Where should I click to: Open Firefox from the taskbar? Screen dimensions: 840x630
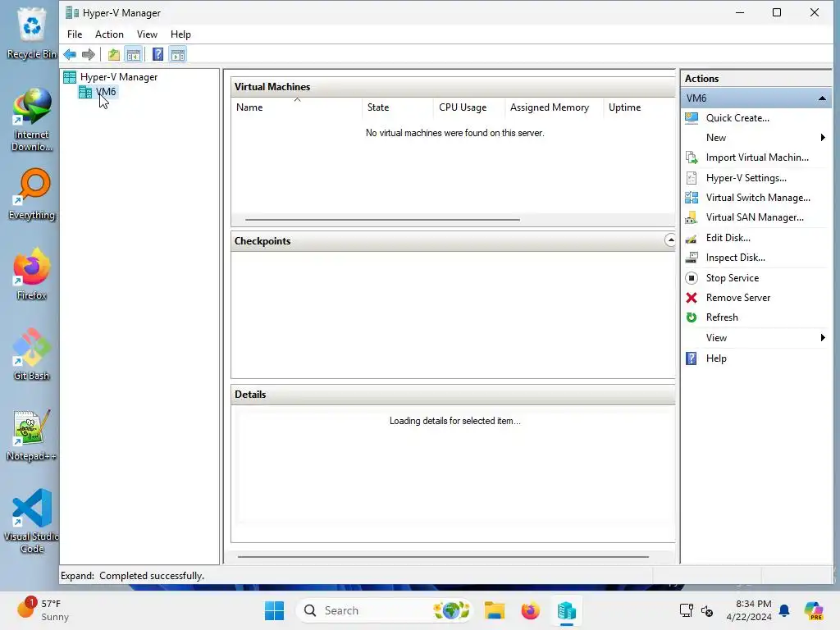click(x=531, y=610)
